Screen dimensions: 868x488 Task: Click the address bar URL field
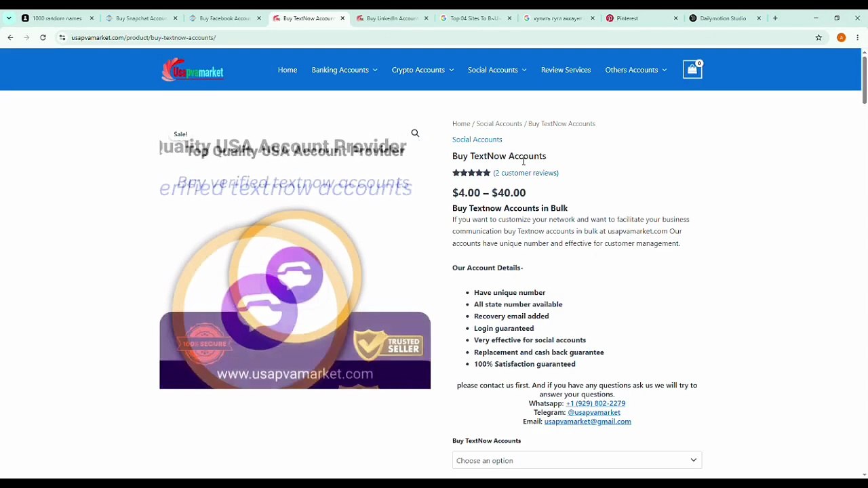(434, 37)
